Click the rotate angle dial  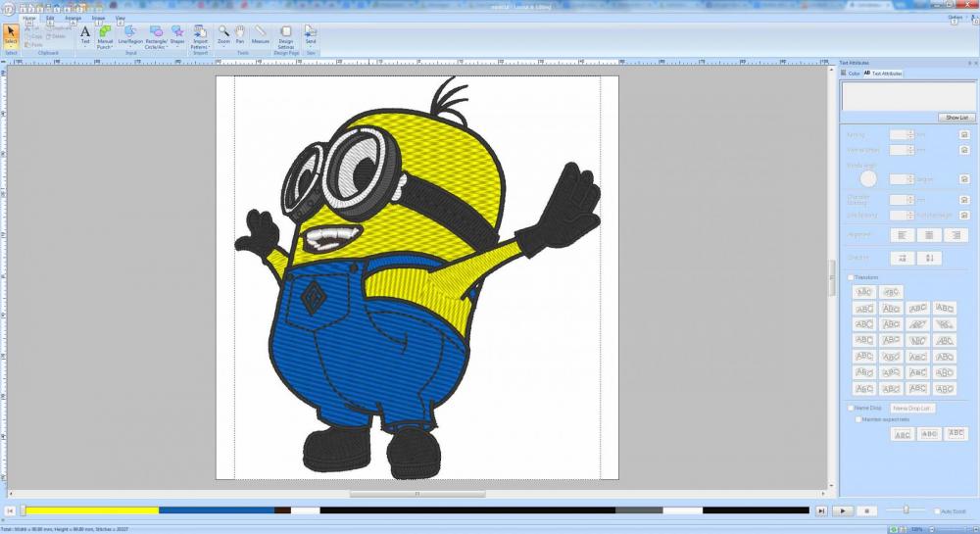[868, 179]
